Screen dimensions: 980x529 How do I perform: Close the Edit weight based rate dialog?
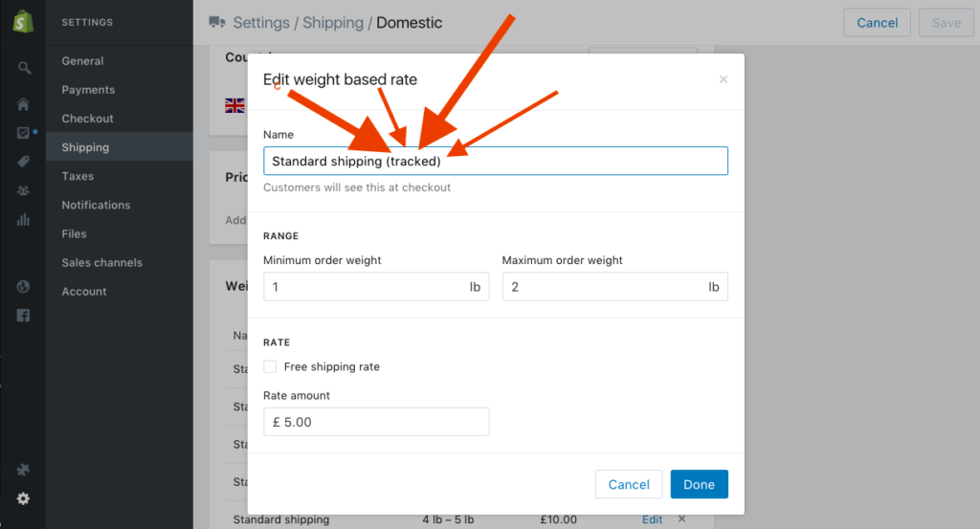point(724,79)
